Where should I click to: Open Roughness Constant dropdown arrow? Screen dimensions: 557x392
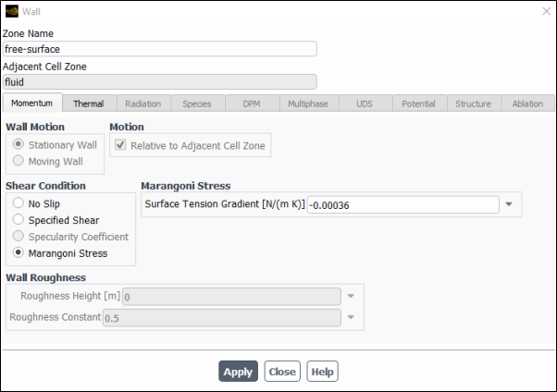pyautogui.click(x=351, y=318)
